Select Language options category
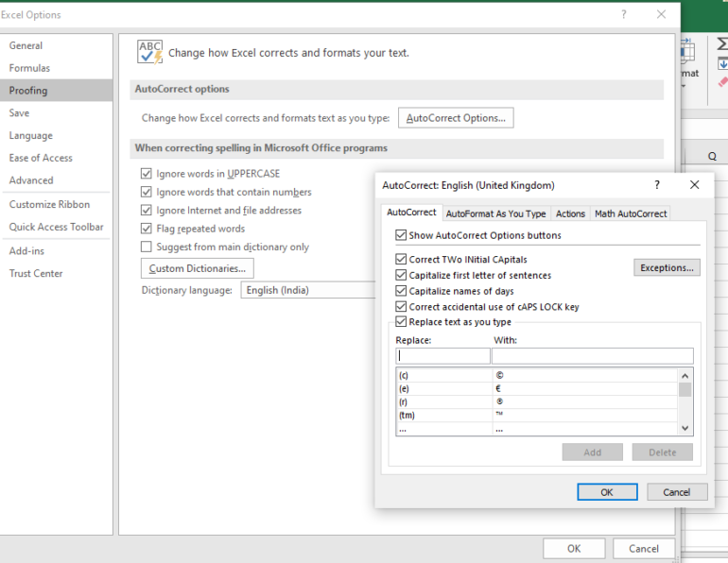The image size is (728, 563). 56,135
